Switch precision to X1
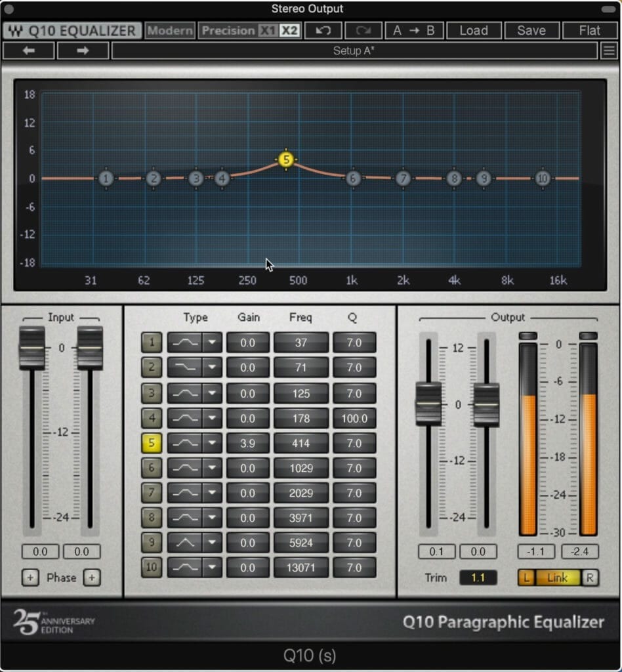622x672 pixels. pos(267,30)
